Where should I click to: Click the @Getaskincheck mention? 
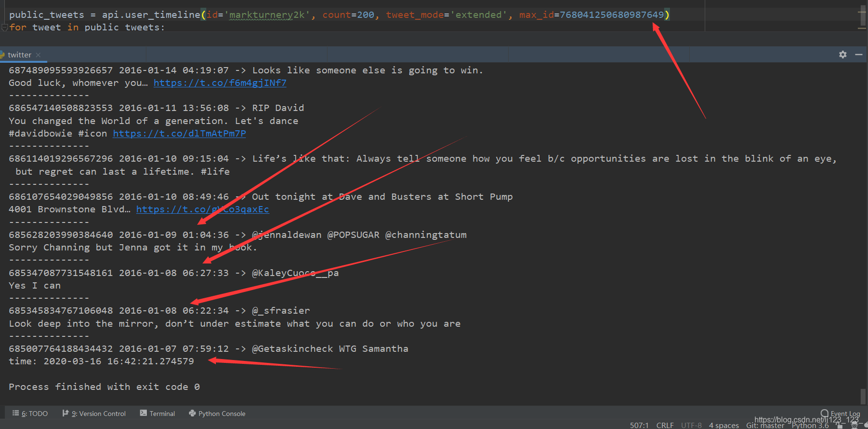(292, 349)
